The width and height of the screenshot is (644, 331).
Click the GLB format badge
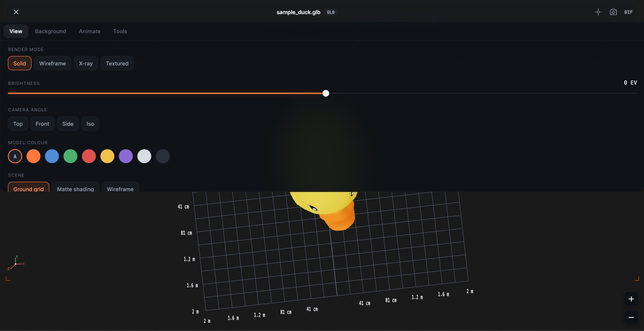(x=331, y=12)
